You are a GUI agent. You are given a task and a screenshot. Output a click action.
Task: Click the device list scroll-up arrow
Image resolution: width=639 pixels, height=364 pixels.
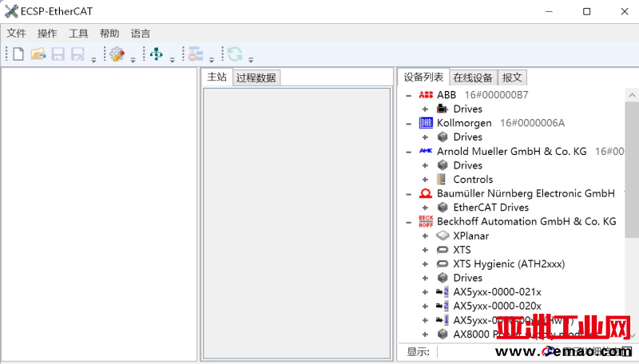click(632, 95)
